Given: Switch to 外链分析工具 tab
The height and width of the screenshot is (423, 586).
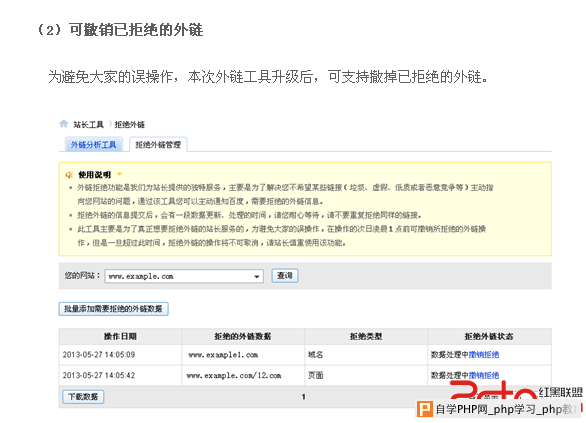Looking at the screenshot, I should tap(93, 145).
